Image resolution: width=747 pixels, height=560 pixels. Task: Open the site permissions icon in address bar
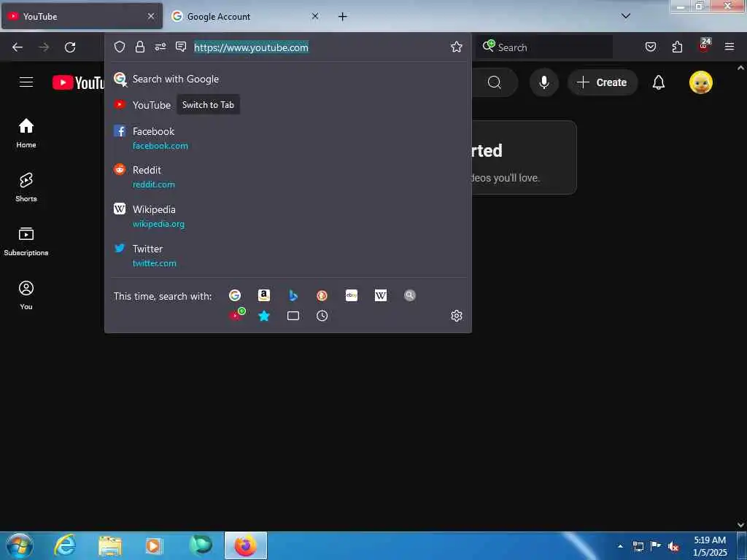160,47
